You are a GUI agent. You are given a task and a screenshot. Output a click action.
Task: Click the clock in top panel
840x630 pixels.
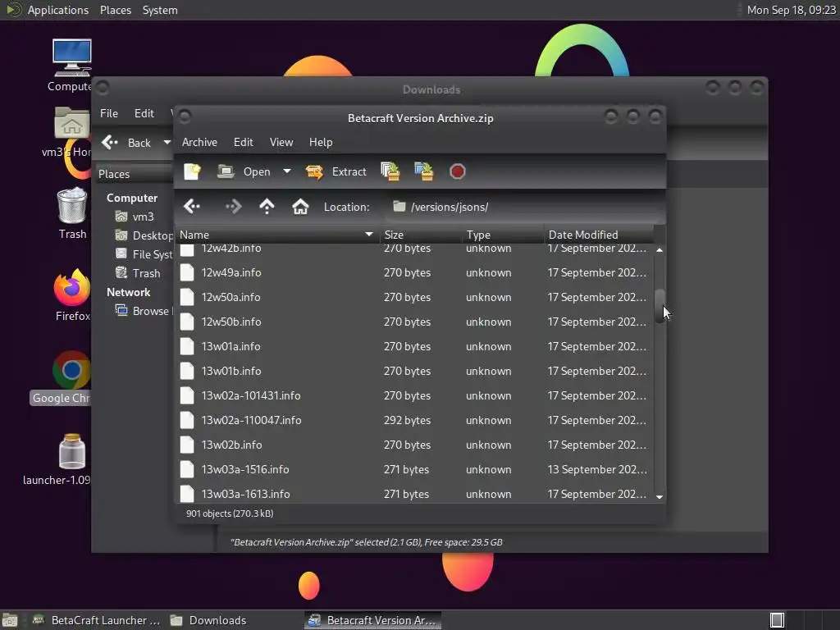coord(792,10)
